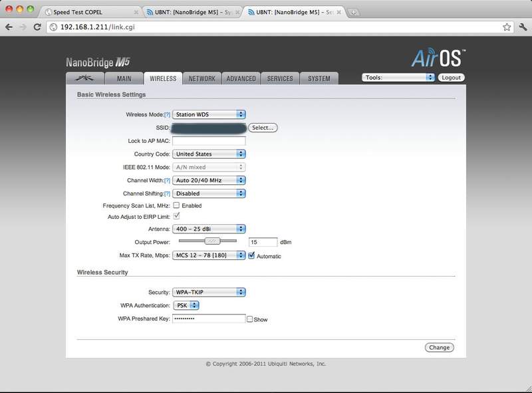This screenshot has height=393, width=532.
Task: Click the red close window button
Action: (9, 9)
